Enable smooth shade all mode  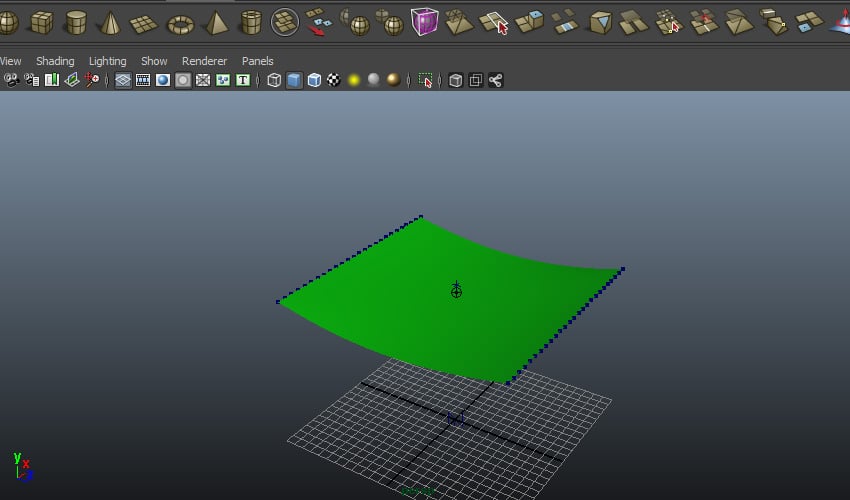click(x=294, y=80)
